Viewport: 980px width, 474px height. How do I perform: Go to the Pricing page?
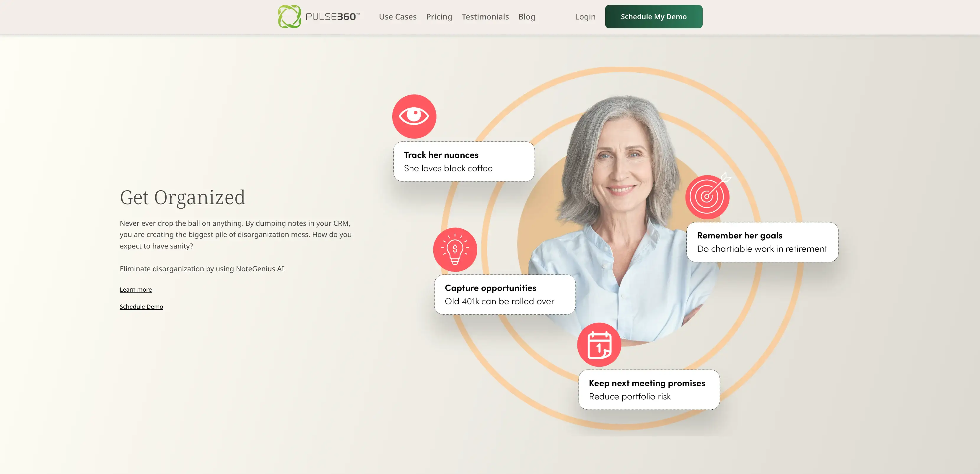coord(439,17)
